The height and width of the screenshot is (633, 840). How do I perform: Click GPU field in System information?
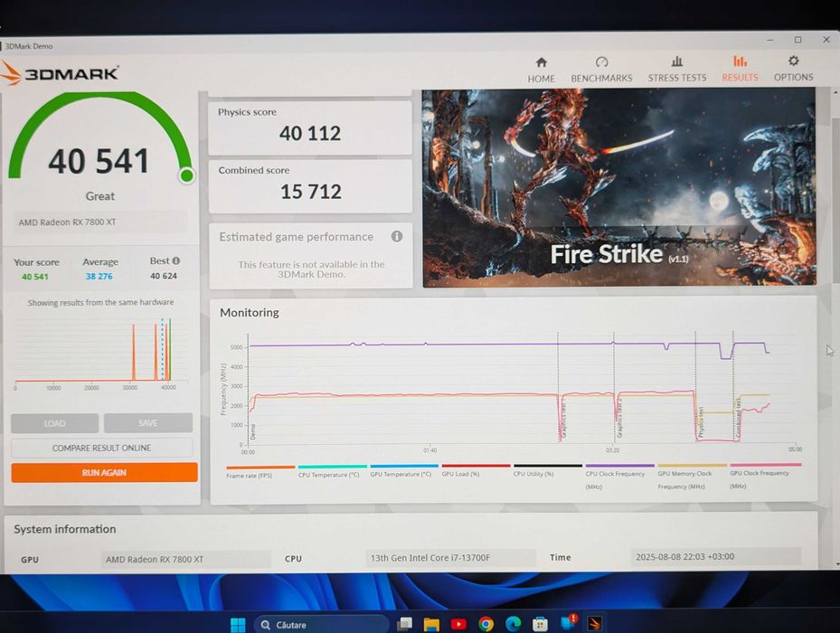coord(186,559)
